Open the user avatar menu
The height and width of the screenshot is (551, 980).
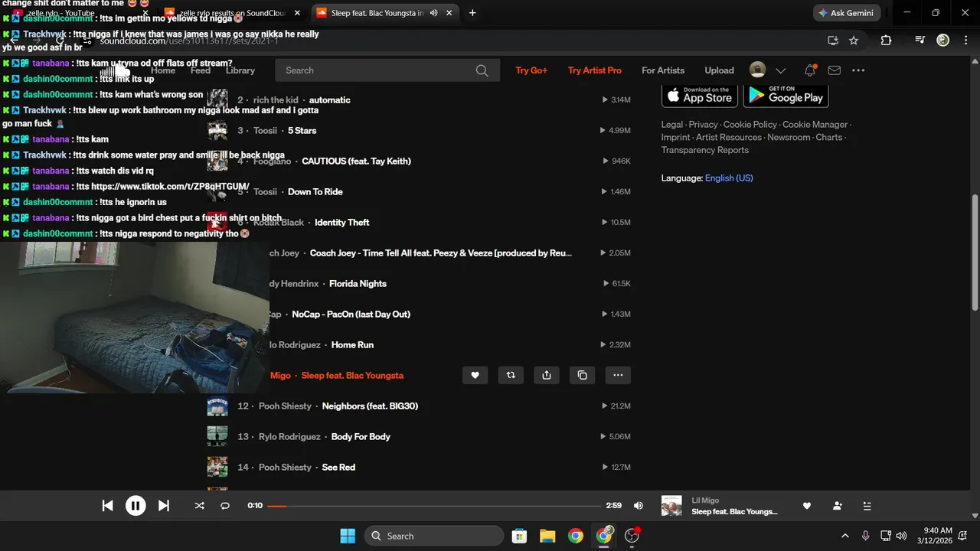coord(757,70)
